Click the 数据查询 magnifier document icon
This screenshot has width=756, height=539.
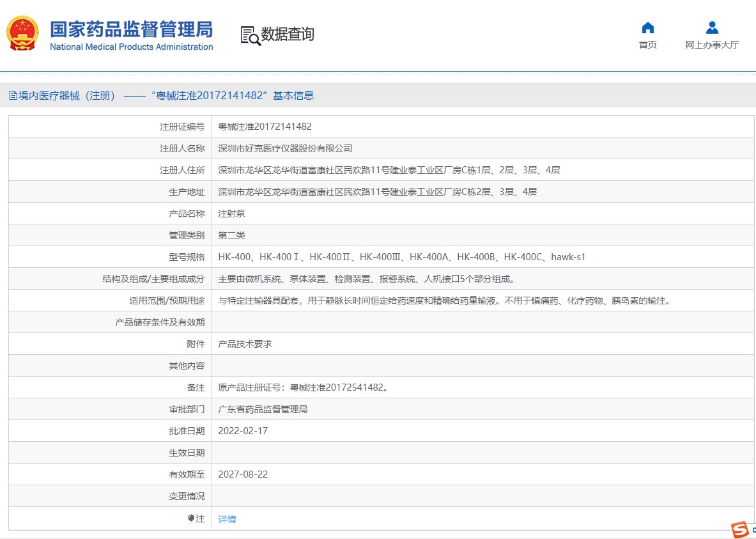coord(250,35)
